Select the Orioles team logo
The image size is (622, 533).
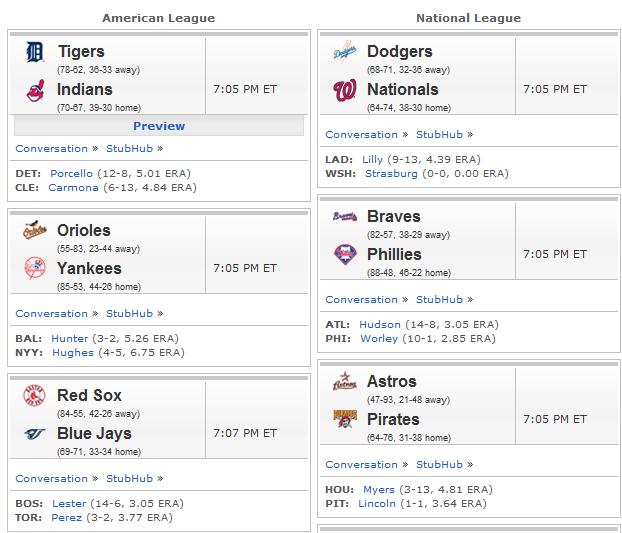(x=35, y=230)
